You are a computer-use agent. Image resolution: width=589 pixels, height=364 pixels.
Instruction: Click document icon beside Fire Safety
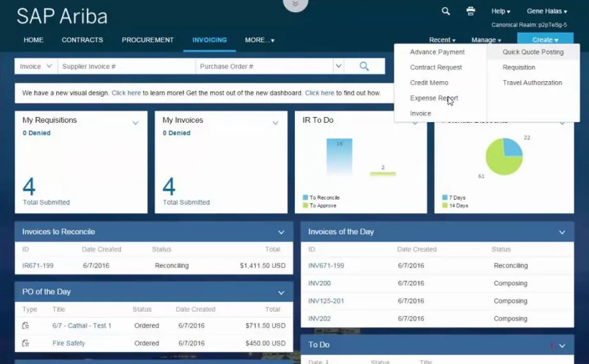click(26, 344)
